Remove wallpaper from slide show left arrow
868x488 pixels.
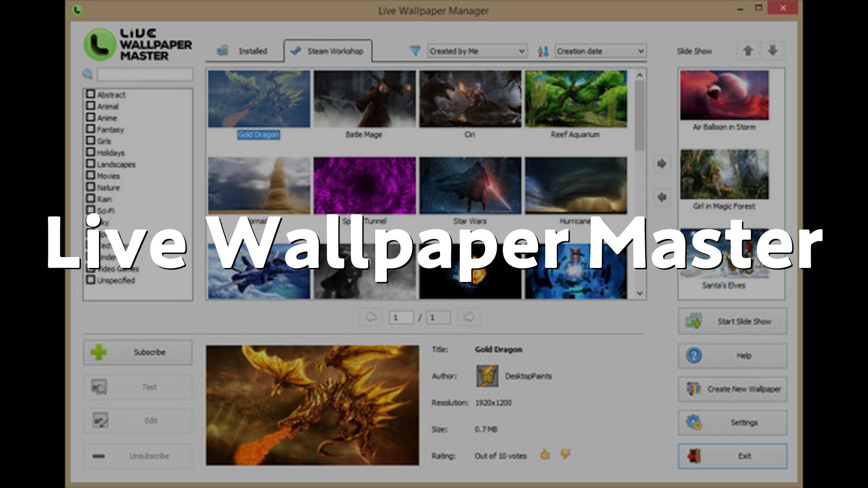pyautogui.click(x=662, y=197)
